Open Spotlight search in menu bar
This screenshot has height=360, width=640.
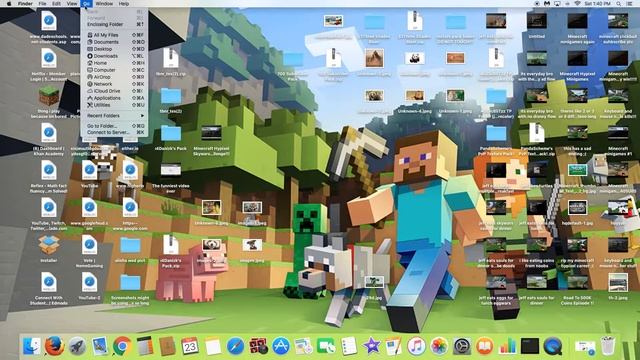619,3
